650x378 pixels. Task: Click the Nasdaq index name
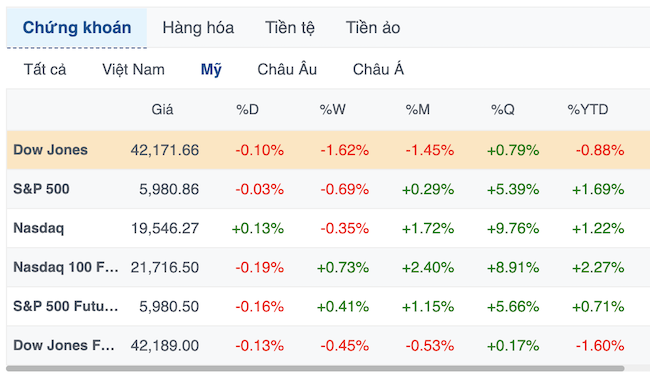(x=39, y=228)
